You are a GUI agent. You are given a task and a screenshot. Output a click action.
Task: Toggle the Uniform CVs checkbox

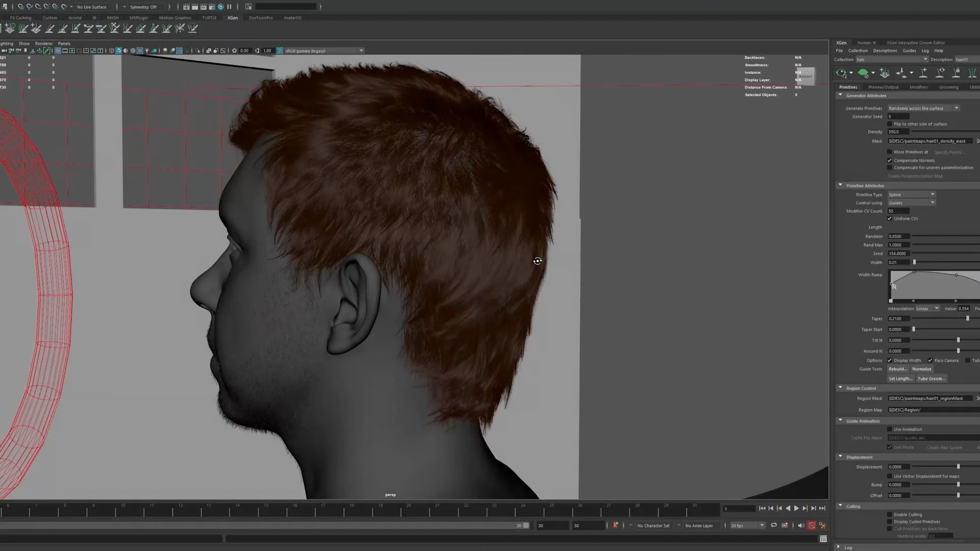(x=890, y=218)
